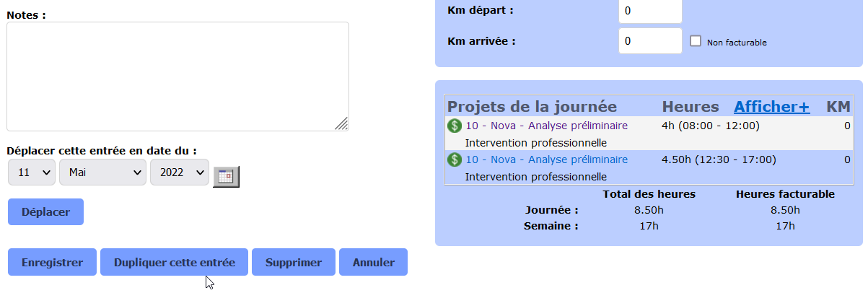Focus the Notes text area
The image size is (868, 293).
pos(177,76)
